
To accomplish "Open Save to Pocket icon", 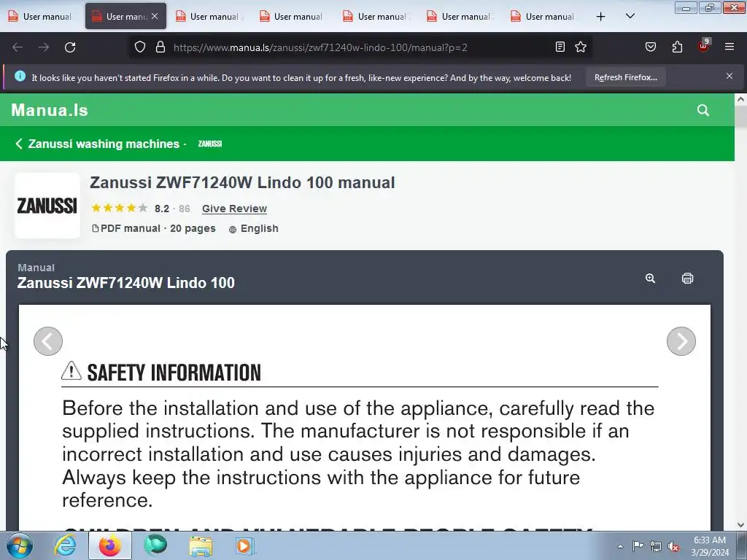I will (x=651, y=47).
